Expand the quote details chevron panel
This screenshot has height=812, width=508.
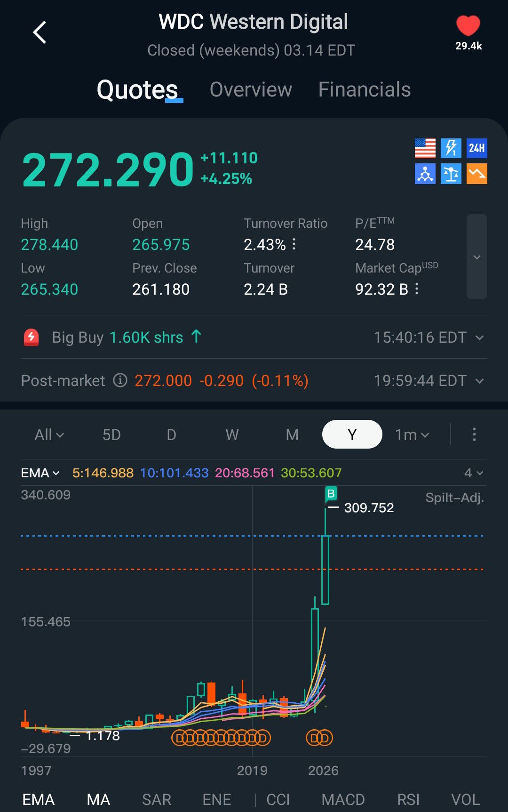(x=476, y=257)
